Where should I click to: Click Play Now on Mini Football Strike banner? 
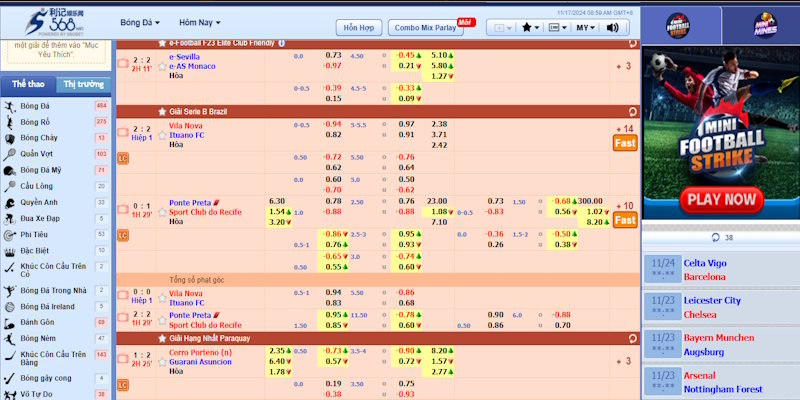coord(721,200)
